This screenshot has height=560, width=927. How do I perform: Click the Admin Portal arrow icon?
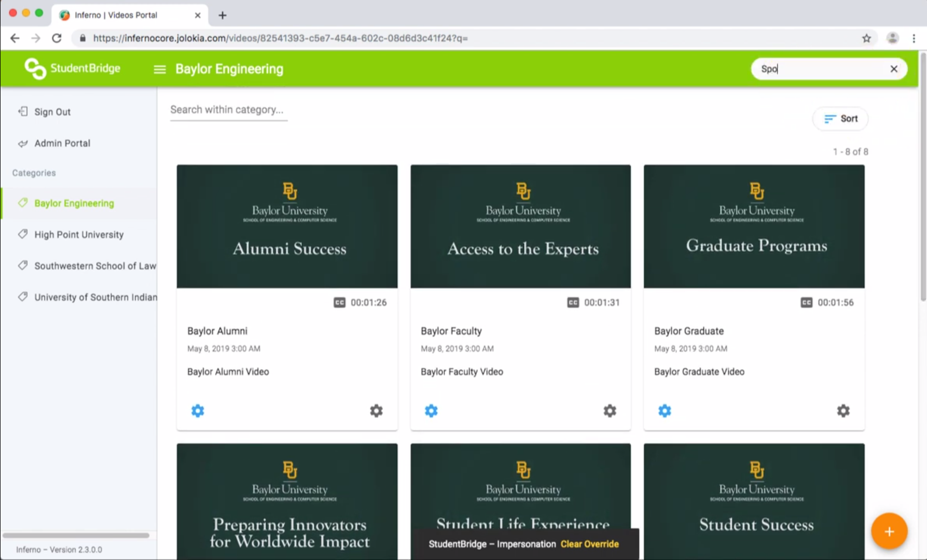coord(23,143)
